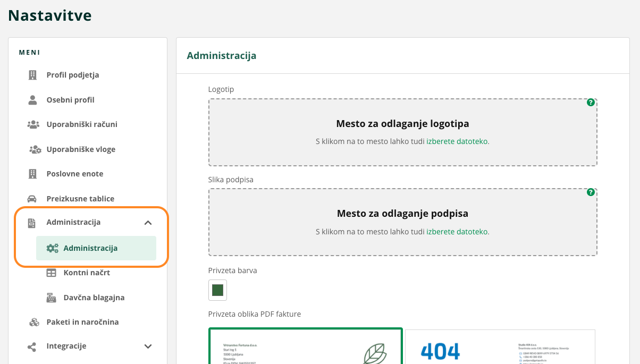Open Paketi in naročnina page
Screen dimensions: 640x364
[82, 322]
